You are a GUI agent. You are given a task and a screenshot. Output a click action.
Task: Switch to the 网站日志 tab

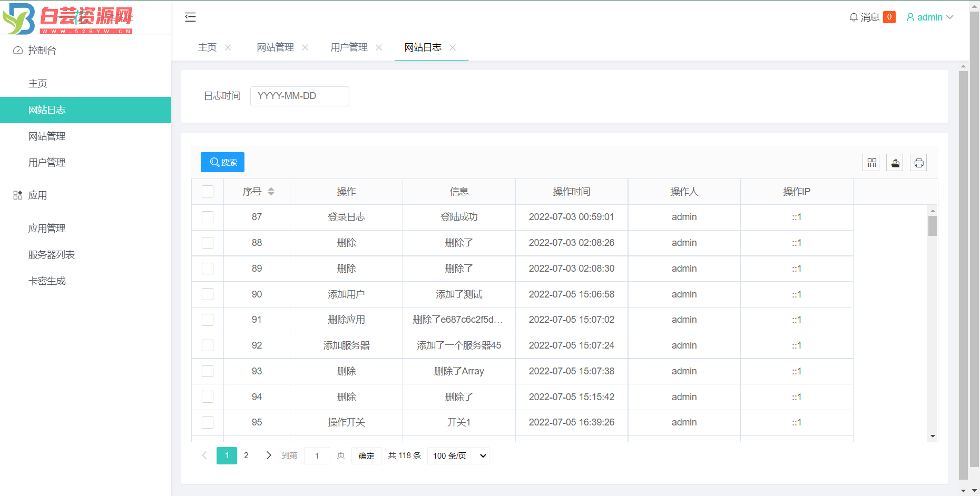pyautogui.click(x=423, y=47)
